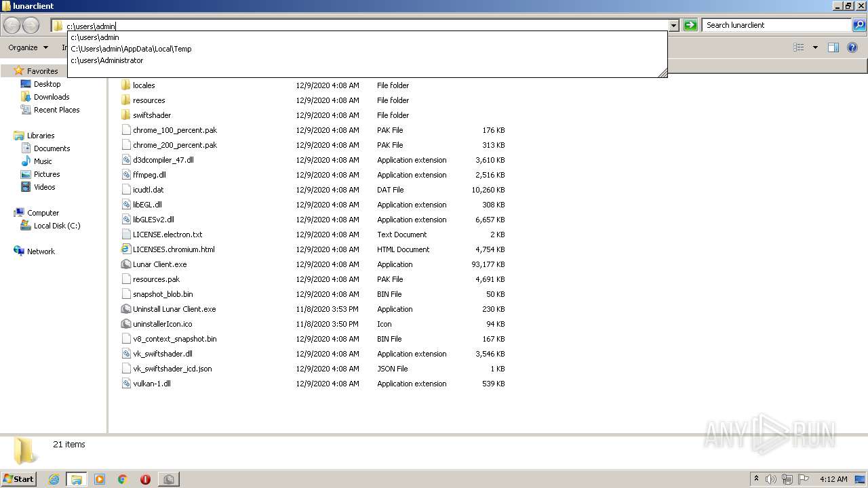Screen dimensions: 868x488
Task: Click the search magnifier icon
Action: [x=859, y=25]
